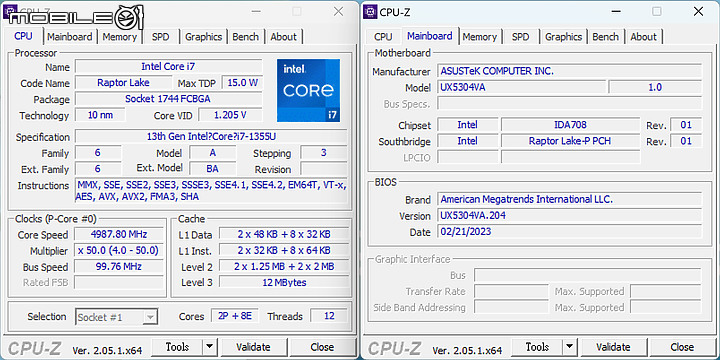Maximize button of right CPU-Z window
This screenshot has height=360, width=720.
(x=657, y=12)
